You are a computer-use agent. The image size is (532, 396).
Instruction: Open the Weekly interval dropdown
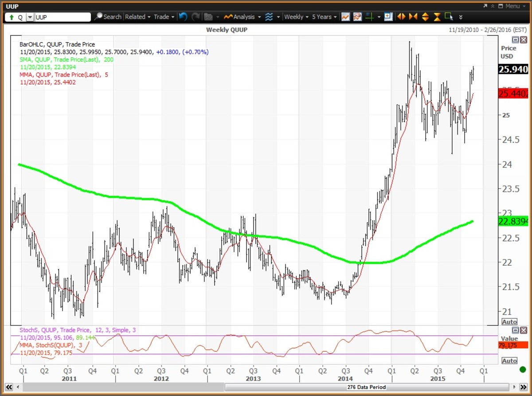296,17
